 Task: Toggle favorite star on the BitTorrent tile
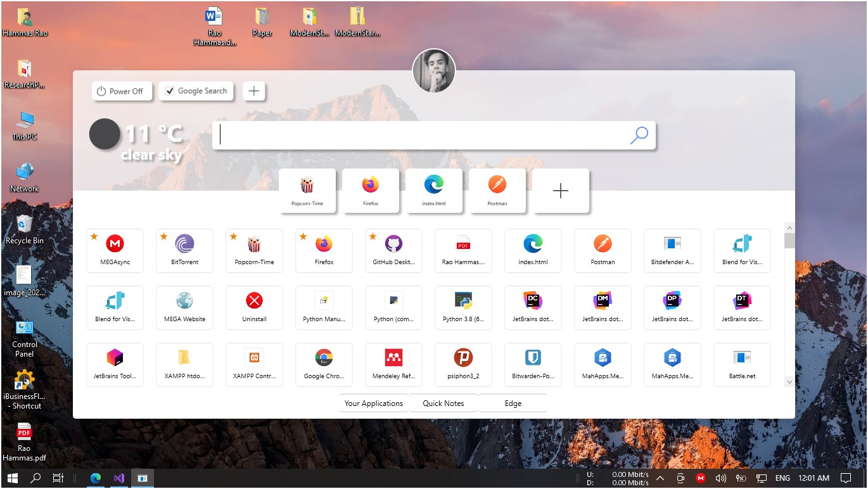tap(163, 236)
